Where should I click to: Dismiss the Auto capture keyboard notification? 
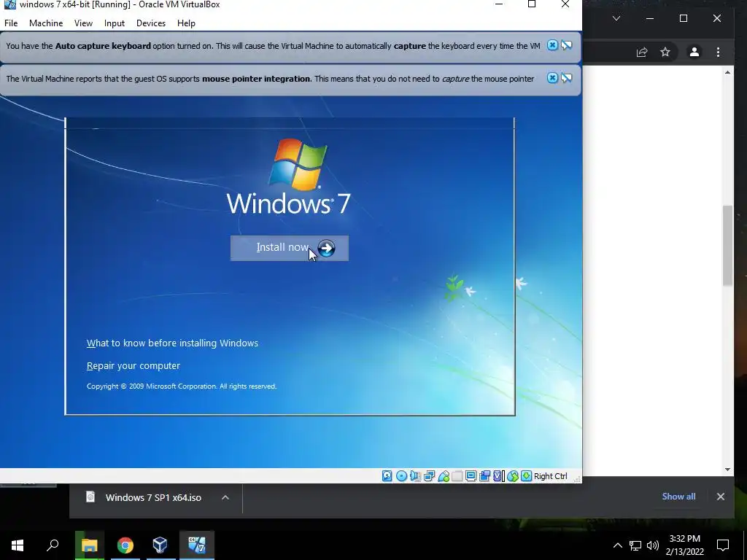tap(552, 45)
